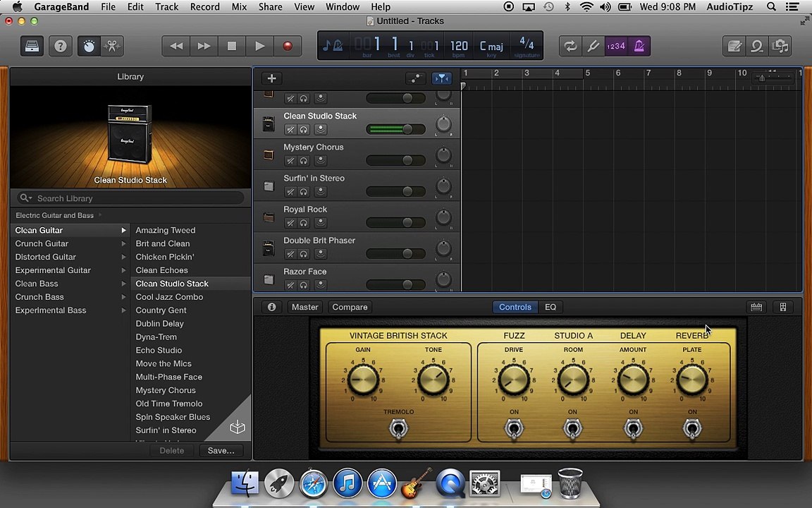812x508 pixels.
Task: Click the Compare button
Action: tap(350, 307)
